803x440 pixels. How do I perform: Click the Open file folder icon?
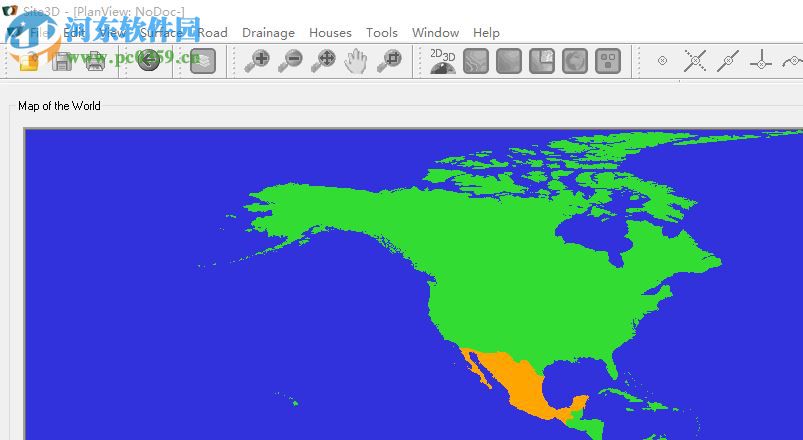[29, 61]
